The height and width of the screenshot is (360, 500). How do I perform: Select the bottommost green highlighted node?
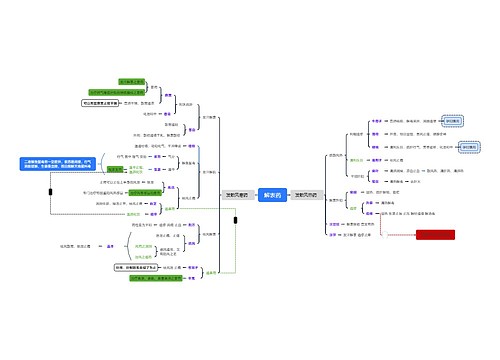tap(156, 278)
